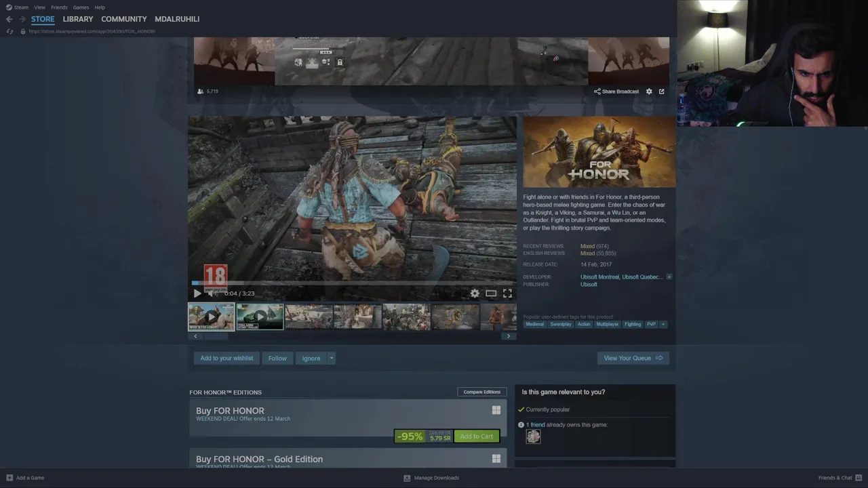868x488 pixels.
Task: Click the padlock icon beside the URL
Action: click(x=22, y=31)
